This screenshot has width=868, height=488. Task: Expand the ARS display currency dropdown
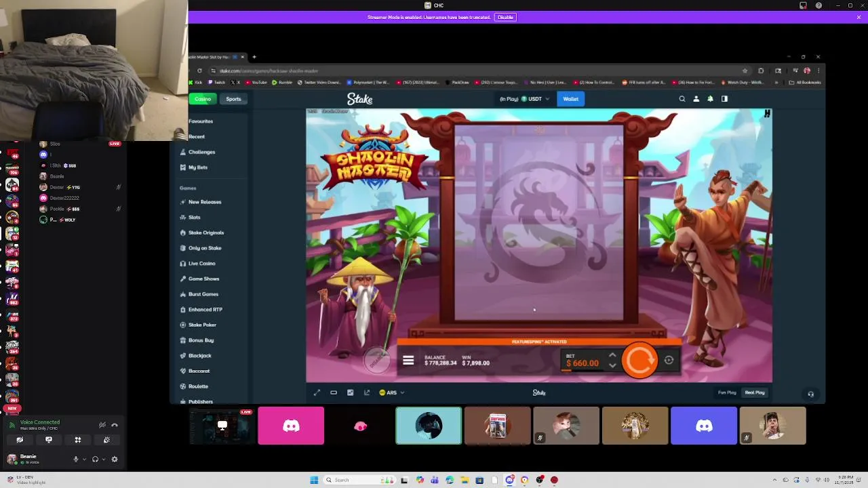pyautogui.click(x=392, y=392)
